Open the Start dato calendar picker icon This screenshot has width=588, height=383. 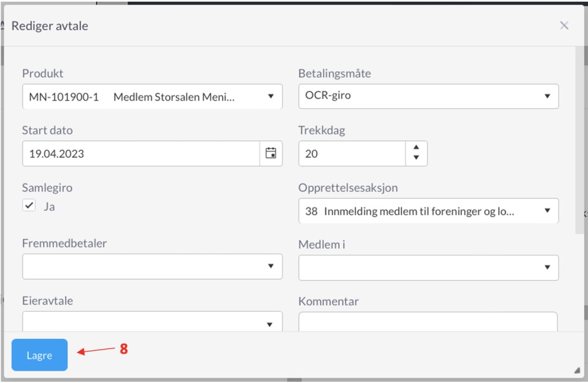(x=271, y=153)
